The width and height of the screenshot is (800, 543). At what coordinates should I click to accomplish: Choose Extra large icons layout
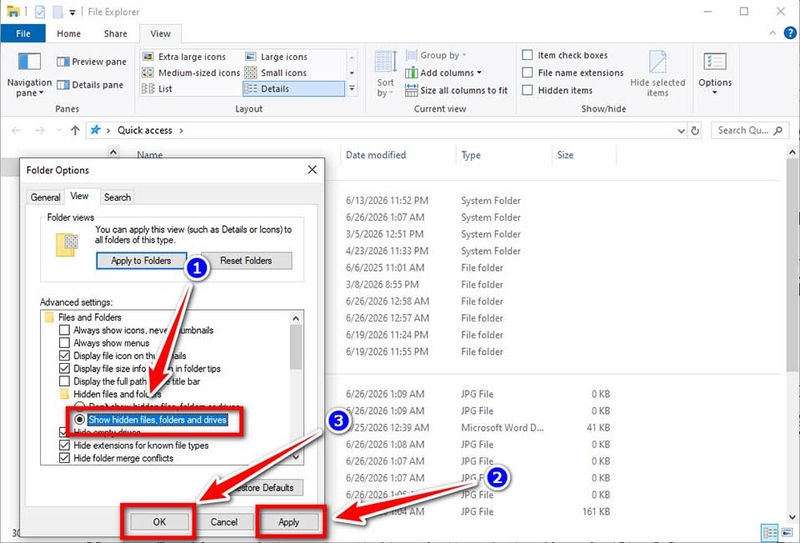click(185, 57)
